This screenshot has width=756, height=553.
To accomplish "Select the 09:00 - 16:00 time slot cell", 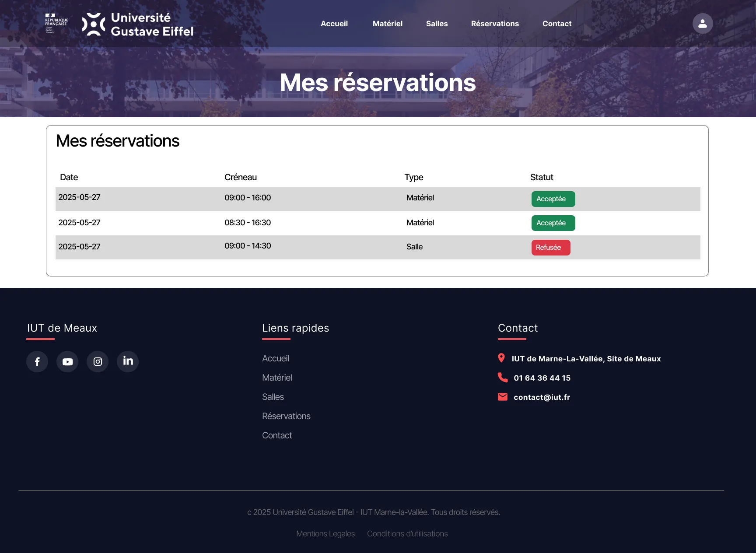I will click(248, 198).
